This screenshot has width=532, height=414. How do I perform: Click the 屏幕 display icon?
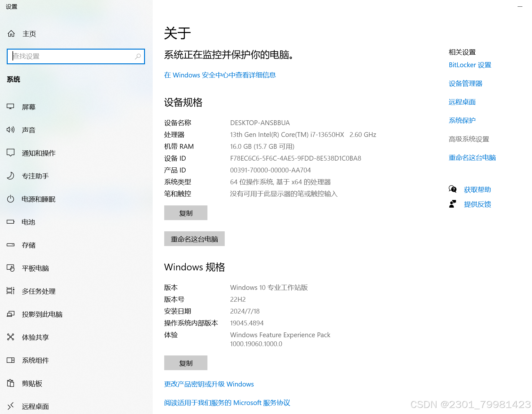tap(11, 107)
